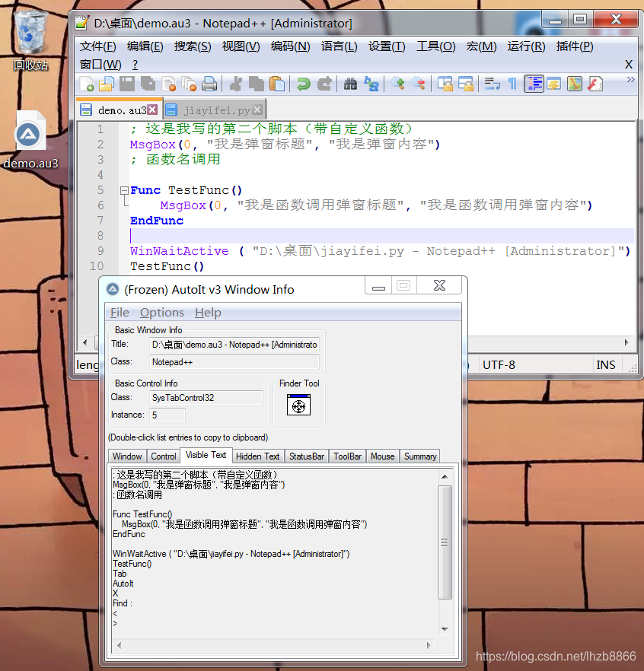Open the ? help menu in Notepad++
Screen dimensions: 644x671
[x=135, y=64]
